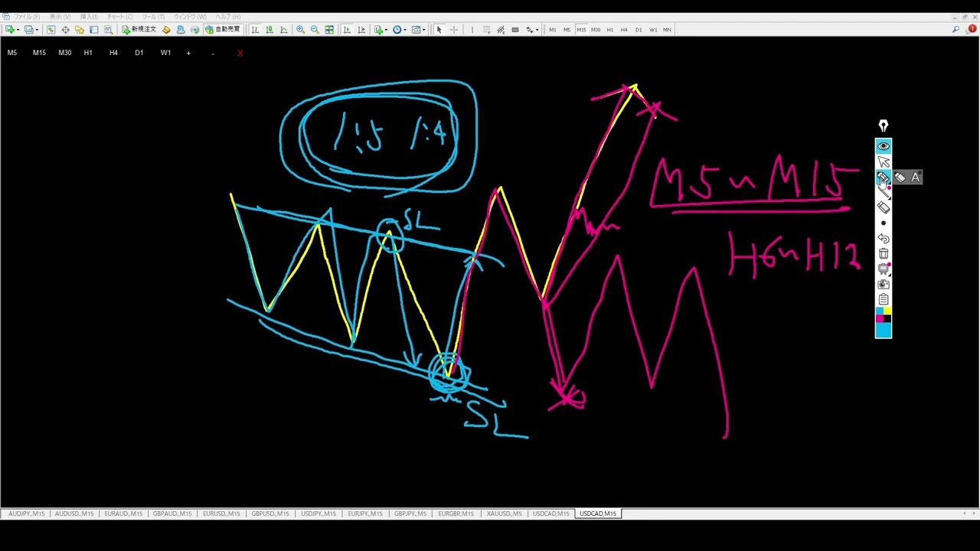Click the undo arrow in the drawing palette
The image size is (980, 551).
[x=884, y=239]
